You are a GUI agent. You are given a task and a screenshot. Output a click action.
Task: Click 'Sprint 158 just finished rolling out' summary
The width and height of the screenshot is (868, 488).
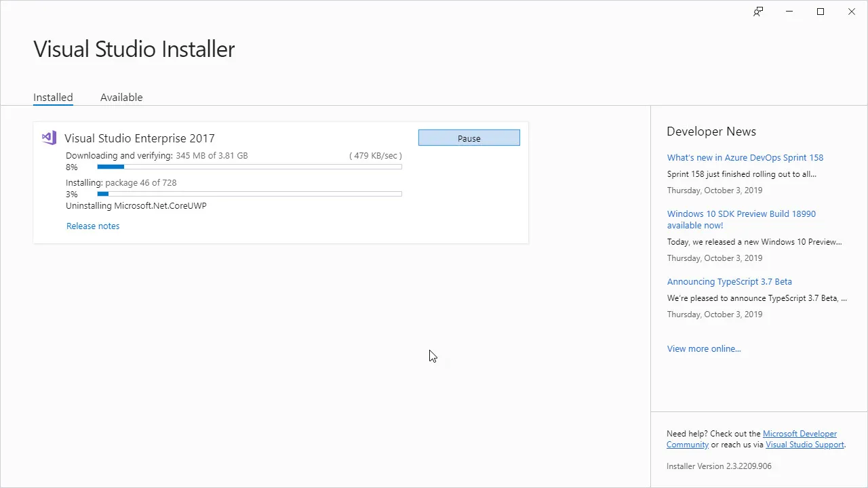click(x=742, y=174)
